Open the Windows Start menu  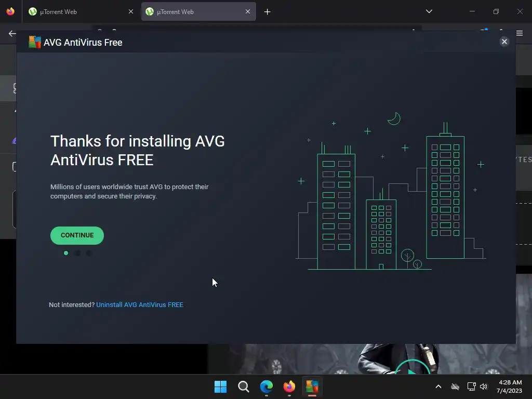(220, 387)
